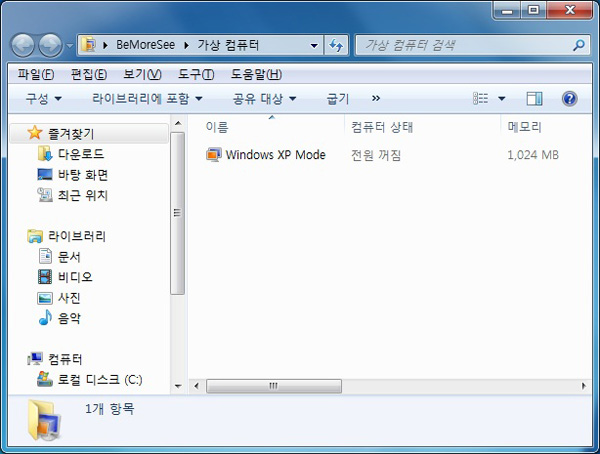The image size is (600, 454).
Task: Click the 로컬 디스크 (C:) drive icon
Action: [45, 379]
